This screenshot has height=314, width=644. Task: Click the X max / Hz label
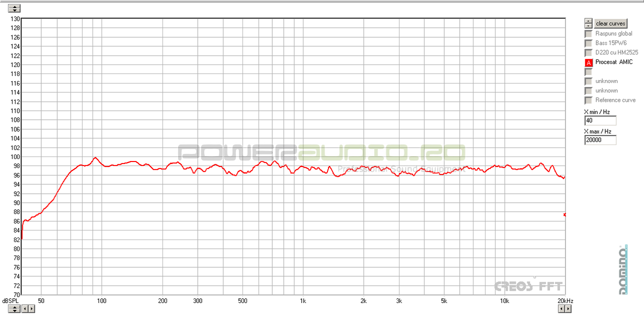(598, 131)
